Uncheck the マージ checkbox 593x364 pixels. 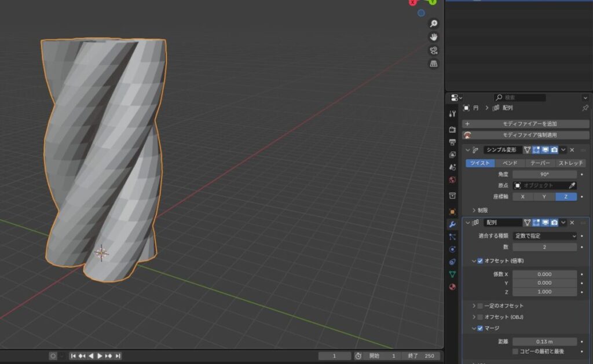[480, 328]
